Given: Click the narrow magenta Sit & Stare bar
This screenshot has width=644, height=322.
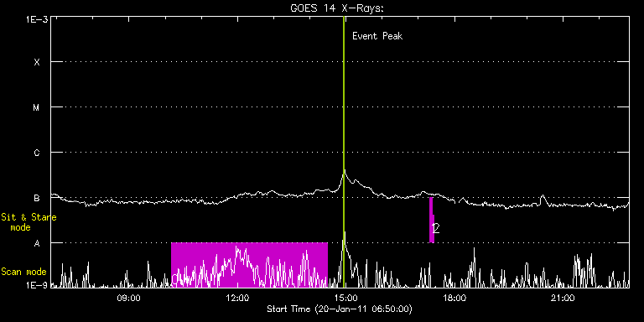Looking at the screenshot, I should point(431,220).
